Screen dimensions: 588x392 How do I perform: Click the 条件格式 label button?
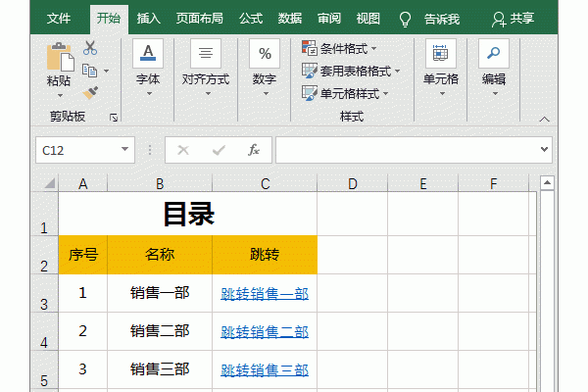pos(344,48)
